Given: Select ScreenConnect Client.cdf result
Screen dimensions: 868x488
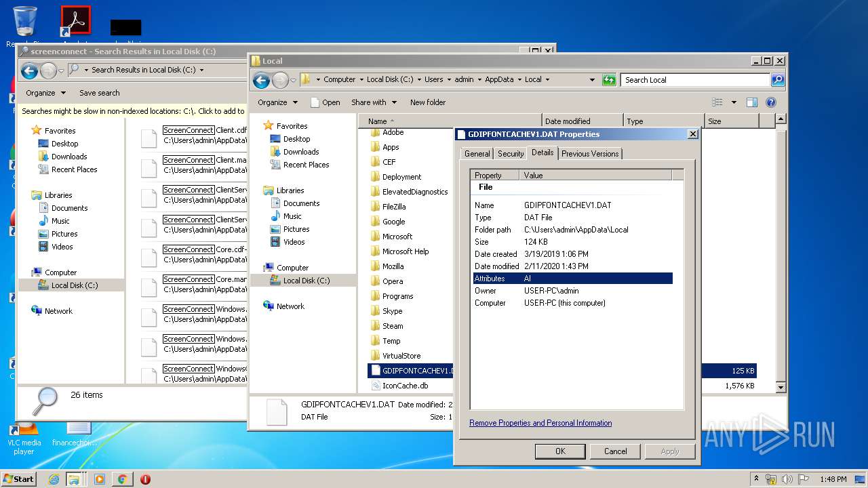Looking at the screenshot, I should [x=193, y=136].
